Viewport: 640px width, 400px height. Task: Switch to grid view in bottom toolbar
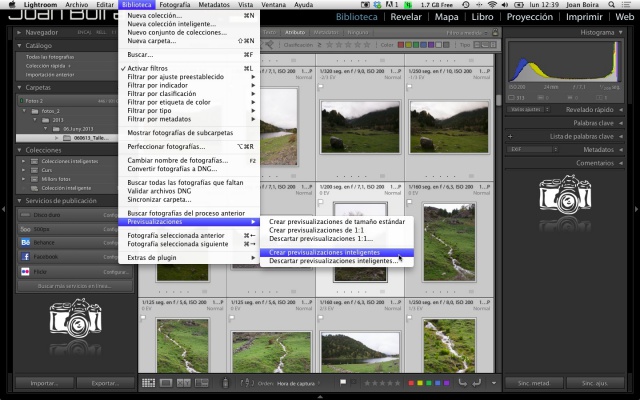point(148,383)
